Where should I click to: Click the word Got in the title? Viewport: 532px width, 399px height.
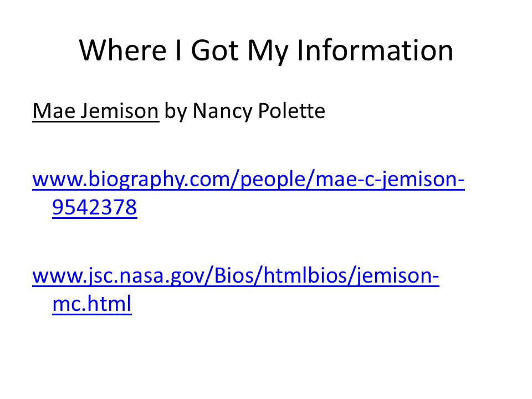[x=215, y=50]
